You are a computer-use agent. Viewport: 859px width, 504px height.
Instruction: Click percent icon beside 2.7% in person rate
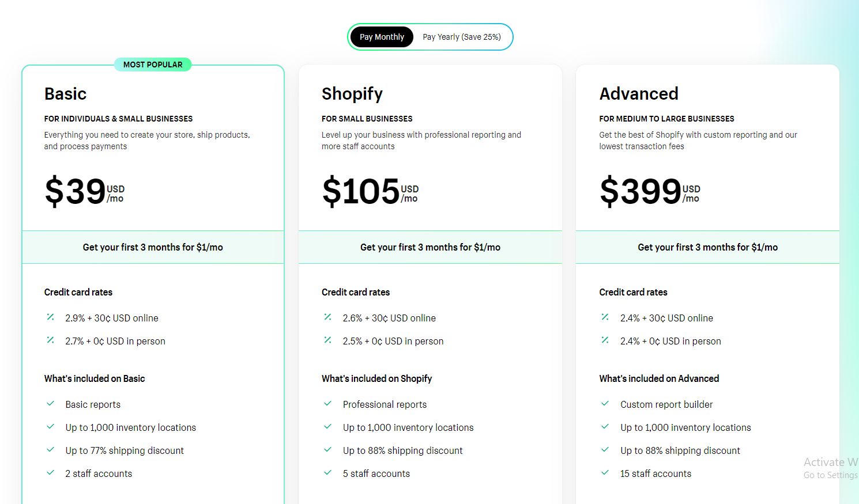coord(51,340)
